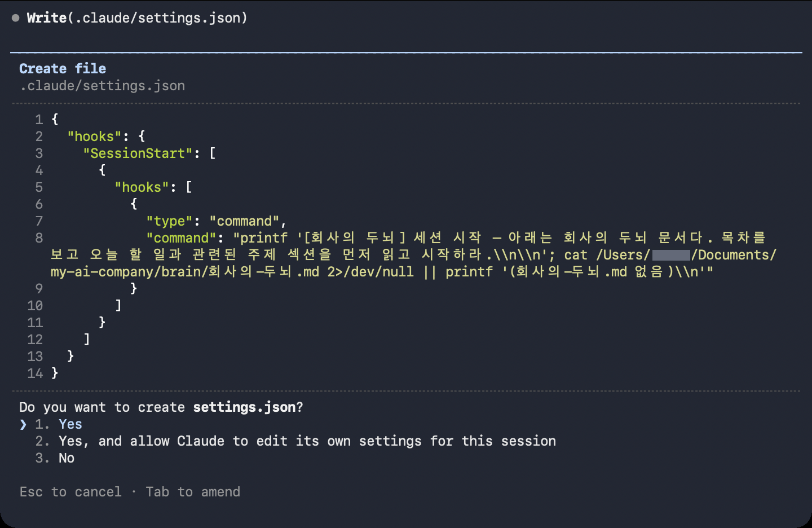
Task: Click line number 1 opening brace
Action: click(x=55, y=120)
